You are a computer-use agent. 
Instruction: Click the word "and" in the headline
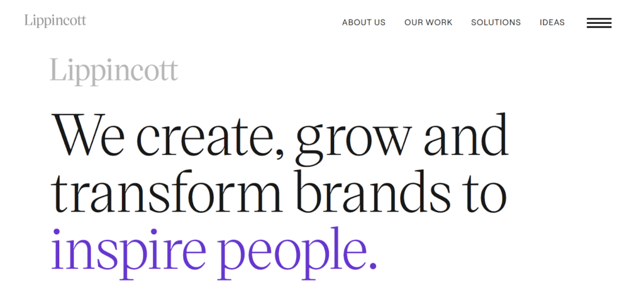click(x=467, y=133)
